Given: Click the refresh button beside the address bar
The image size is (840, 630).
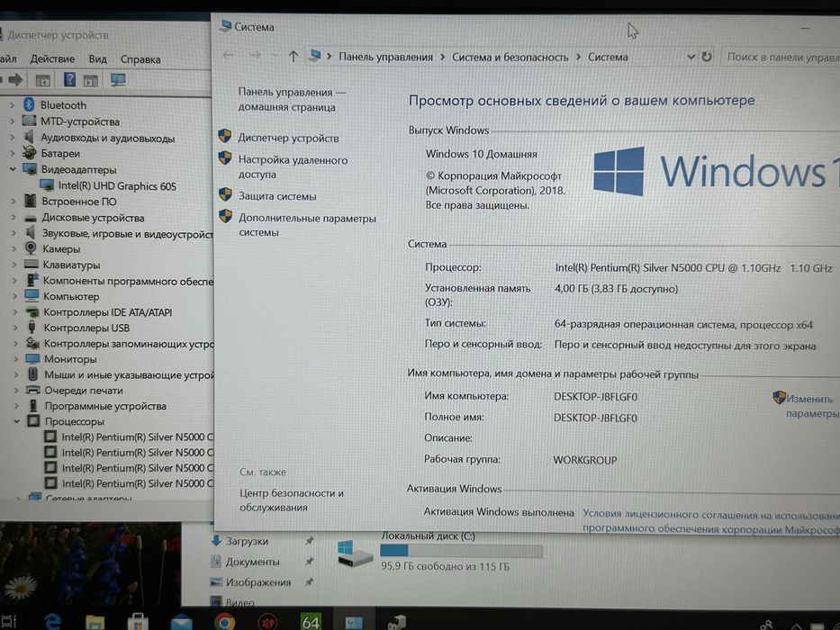Looking at the screenshot, I should pos(707,56).
